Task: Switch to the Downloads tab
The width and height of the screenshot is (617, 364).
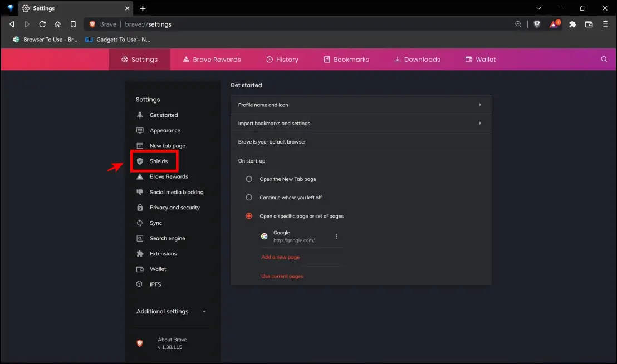Action: [x=417, y=60]
